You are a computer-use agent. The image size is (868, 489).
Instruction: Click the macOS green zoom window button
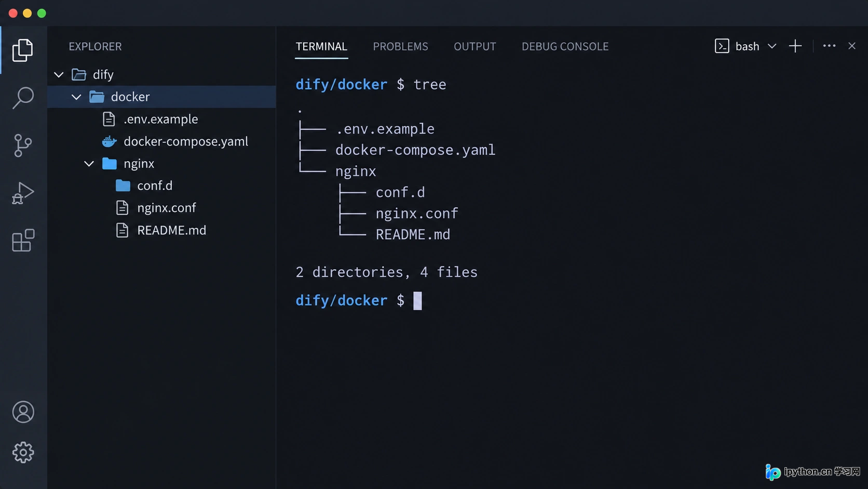tap(42, 13)
